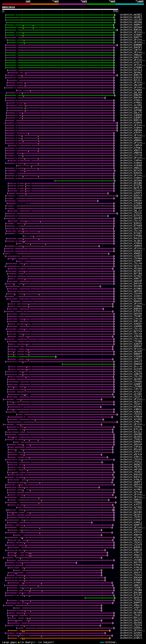This screenshot has height=644, width=146.
Task: Select the UniRef100_B9H276 label
Action: tap(131, 58)
